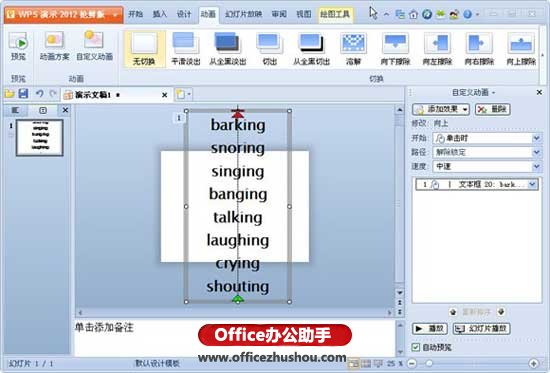550x373 pixels.
Task: Click the zoom slider handle
Action: click(x=429, y=364)
